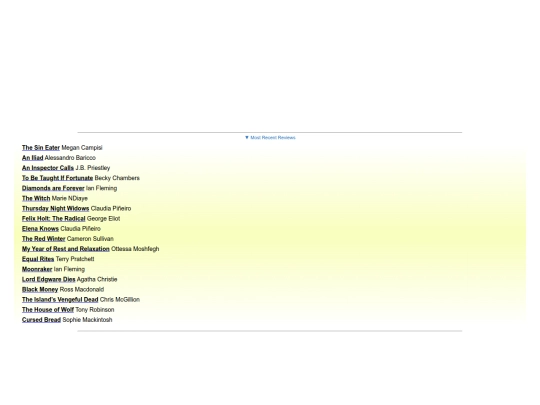Open Moonraker review link
The height and width of the screenshot is (405, 540).
click(x=37, y=269)
